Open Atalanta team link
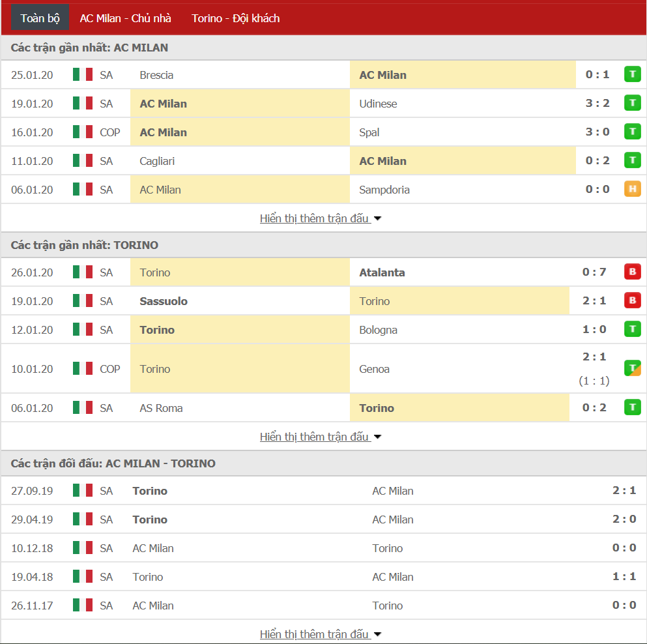 pyautogui.click(x=382, y=272)
